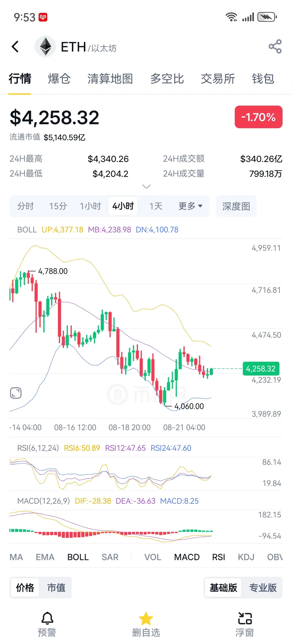Open the share icon
Image resolution: width=292 pixels, height=644 pixels.
pos(275,46)
